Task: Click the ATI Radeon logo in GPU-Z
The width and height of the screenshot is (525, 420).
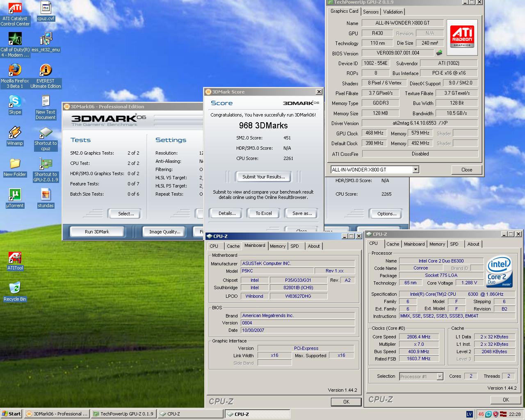Action: [x=462, y=37]
